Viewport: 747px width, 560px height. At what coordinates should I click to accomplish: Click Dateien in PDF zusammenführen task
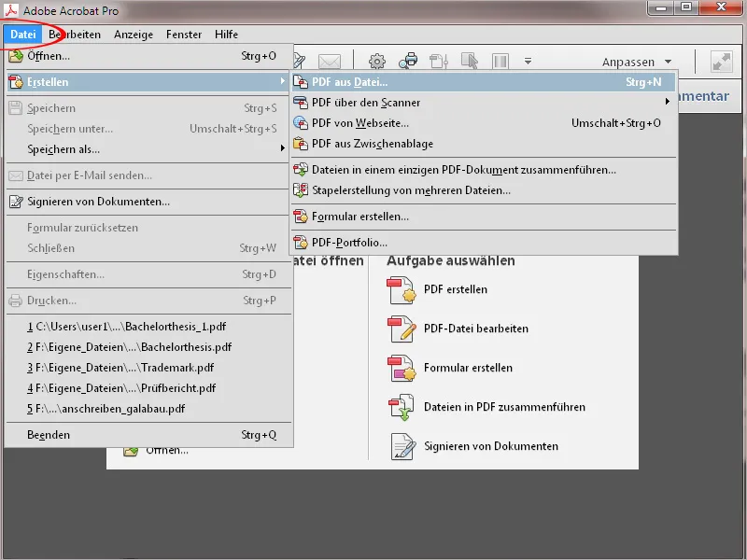pos(504,407)
